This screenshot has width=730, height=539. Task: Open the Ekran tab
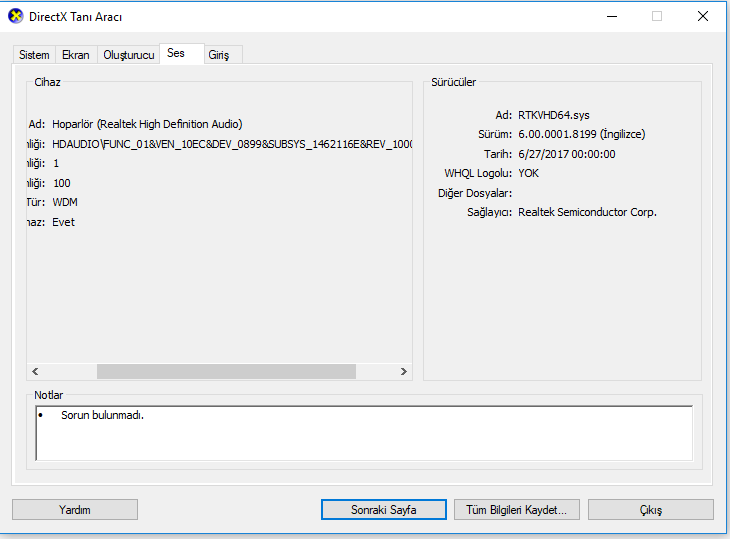click(x=75, y=55)
